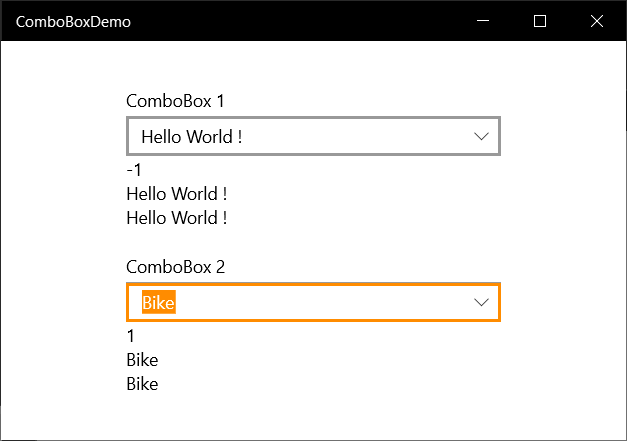Click the ComboBox 2 label
627x441 pixels.
[x=176, y=267]
